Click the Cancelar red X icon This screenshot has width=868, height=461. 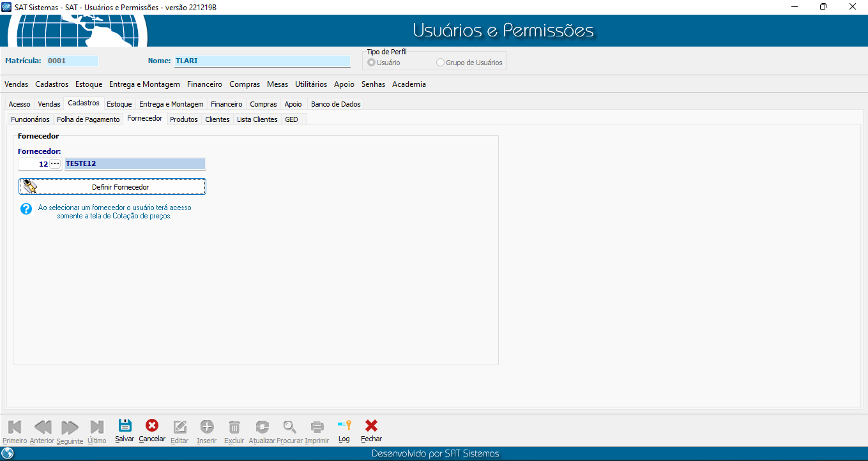click(152, 427)
